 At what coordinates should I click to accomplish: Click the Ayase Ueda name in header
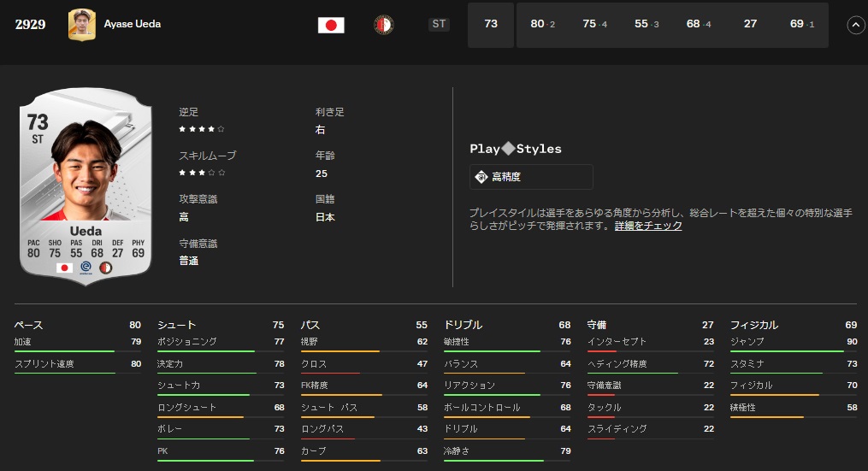coord(133,24)
